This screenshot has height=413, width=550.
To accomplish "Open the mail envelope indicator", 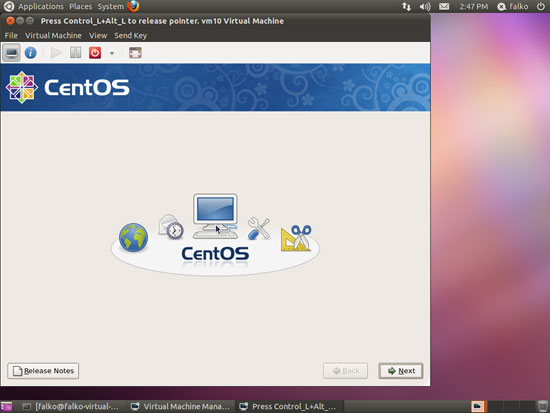I will (444, 6).
